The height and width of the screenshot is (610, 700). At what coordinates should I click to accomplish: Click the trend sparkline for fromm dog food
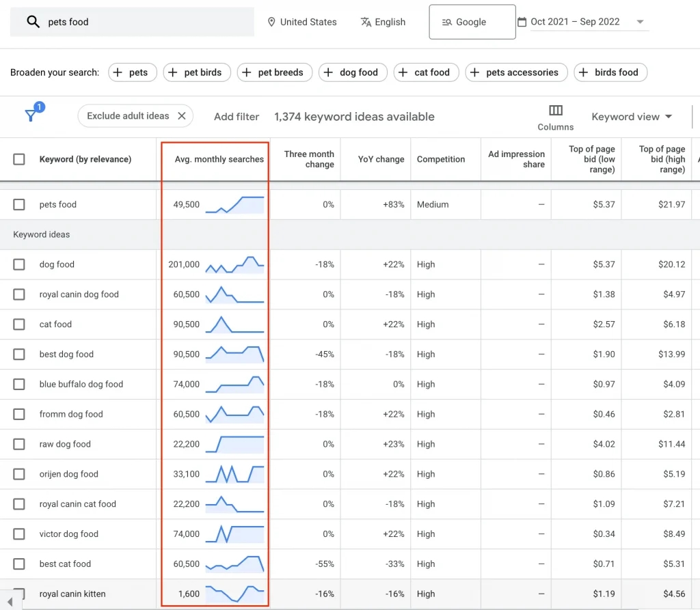[235, 414]
